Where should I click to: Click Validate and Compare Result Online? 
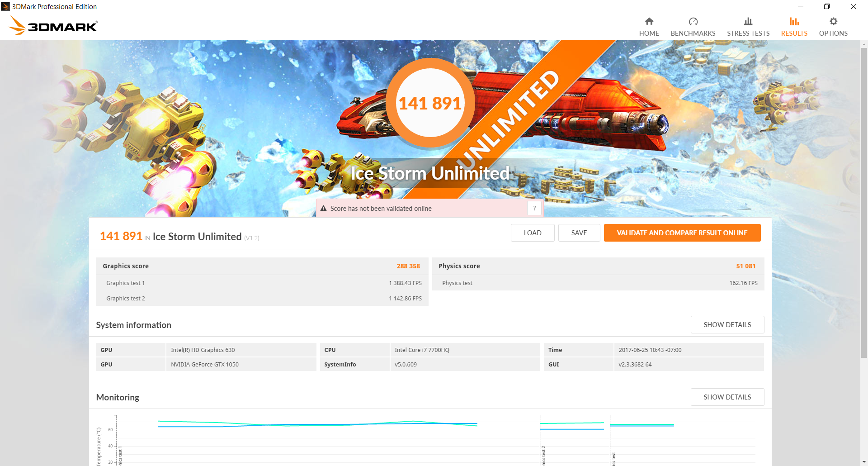point(682,233)
